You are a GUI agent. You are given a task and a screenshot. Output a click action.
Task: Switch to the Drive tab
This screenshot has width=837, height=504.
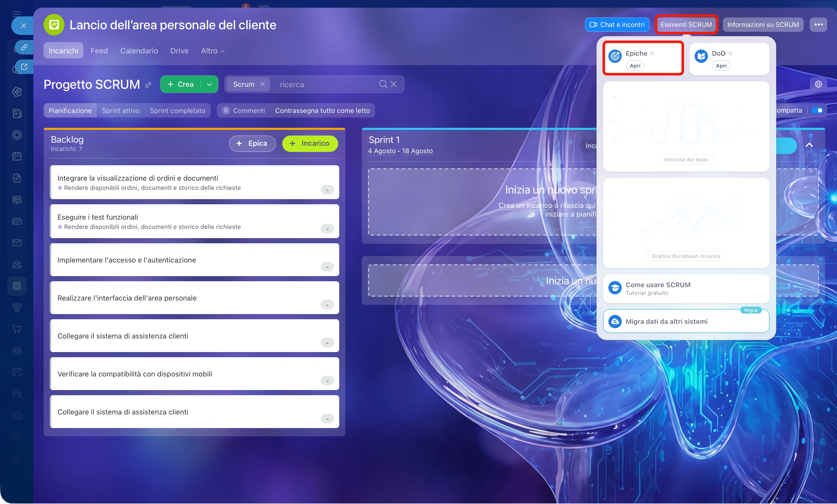pos(179,51)
